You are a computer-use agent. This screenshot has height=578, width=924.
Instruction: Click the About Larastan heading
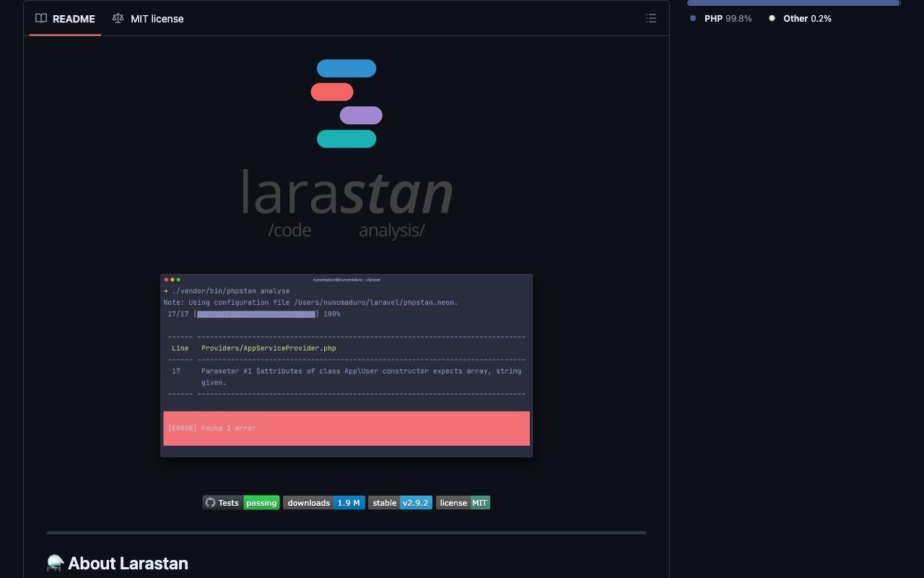point(118,564)
